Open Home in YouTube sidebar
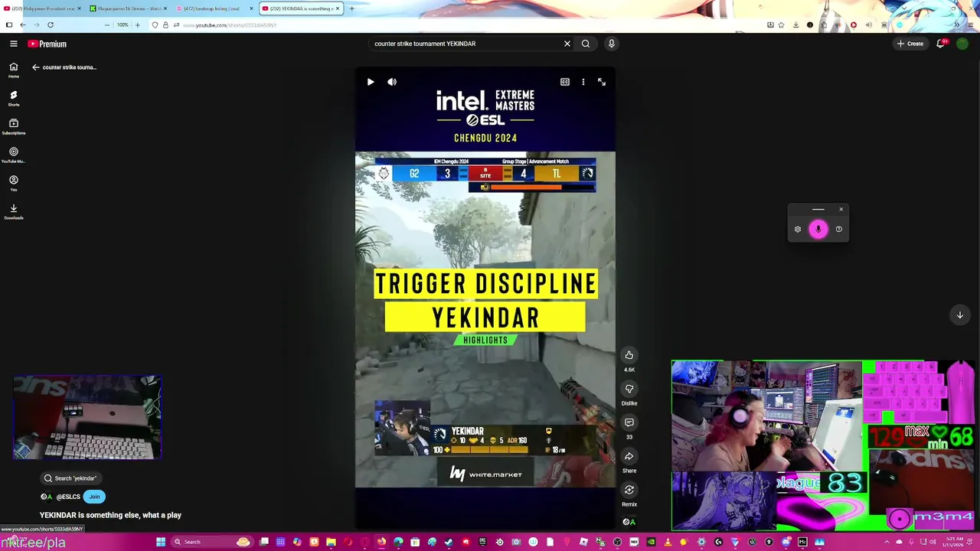 tap(14, 70)
